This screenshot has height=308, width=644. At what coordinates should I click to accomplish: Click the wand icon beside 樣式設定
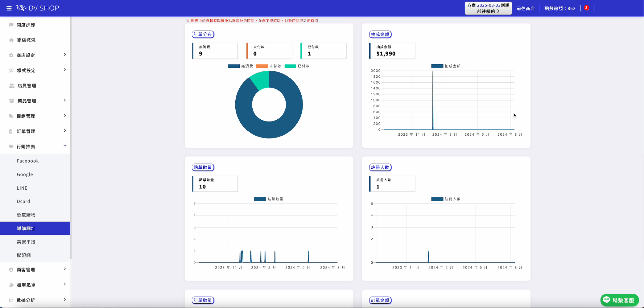click(x=11, y=70)
